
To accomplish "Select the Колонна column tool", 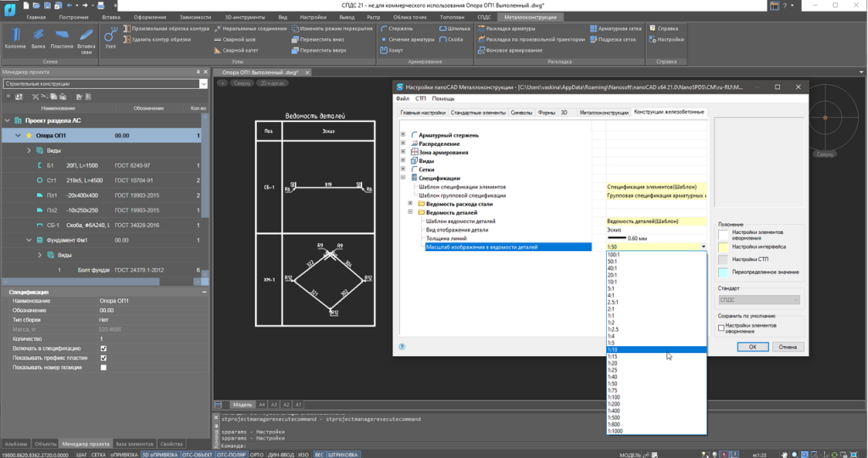I will (x=15, y=39).
